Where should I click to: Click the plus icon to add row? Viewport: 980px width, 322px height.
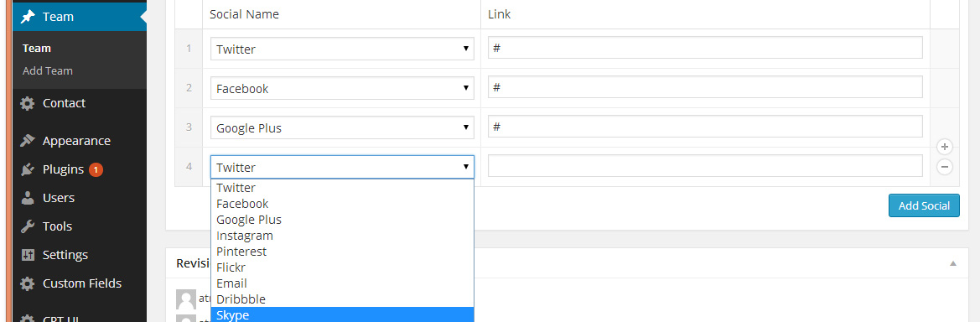pos(945,147)
